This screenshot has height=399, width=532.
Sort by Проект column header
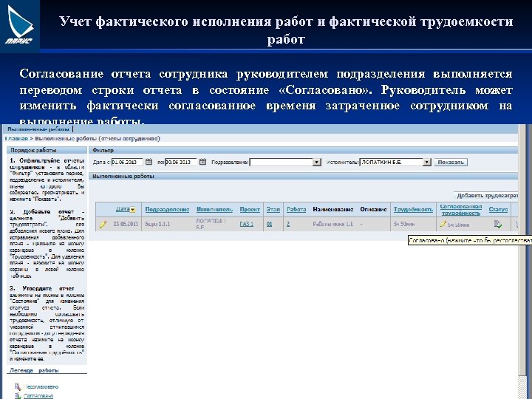[x=250, y=209]
